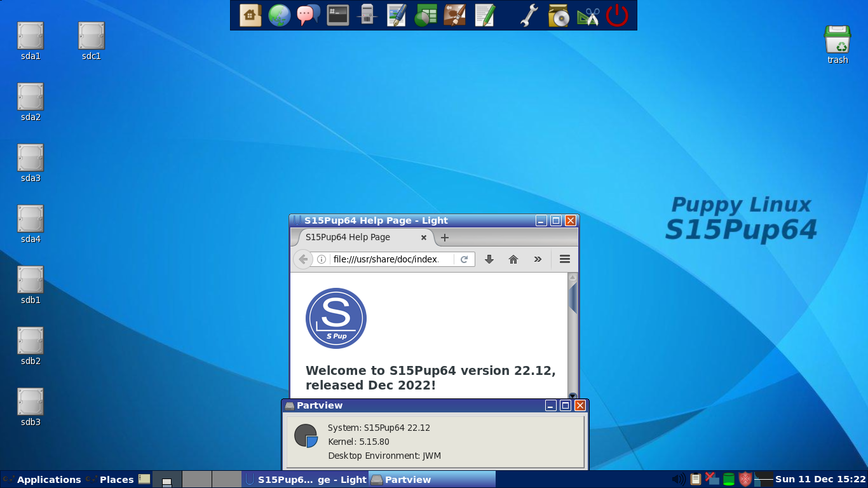This screenshot has height=488, width=868.
Task: Click the red power shutdown icon
Action: click(617, 15)
